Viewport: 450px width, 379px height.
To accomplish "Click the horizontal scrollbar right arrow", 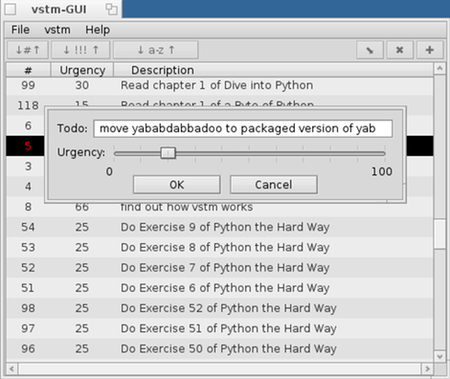I will 427,369.
